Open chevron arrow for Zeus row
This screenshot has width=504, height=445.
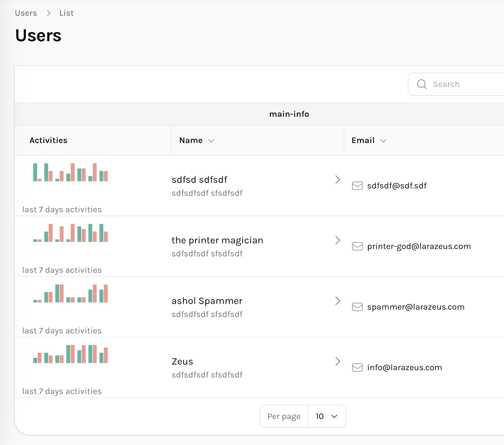coord(337,361)
